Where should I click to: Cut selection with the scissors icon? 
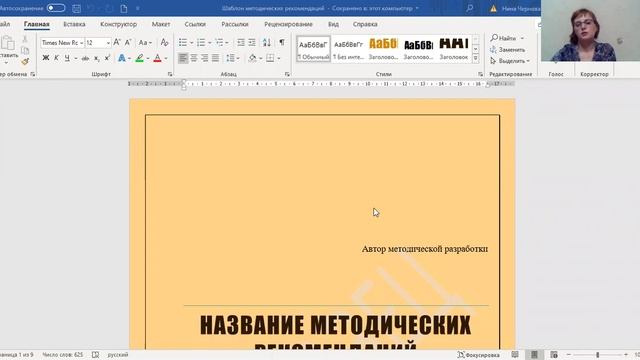[x=25, y=39]
